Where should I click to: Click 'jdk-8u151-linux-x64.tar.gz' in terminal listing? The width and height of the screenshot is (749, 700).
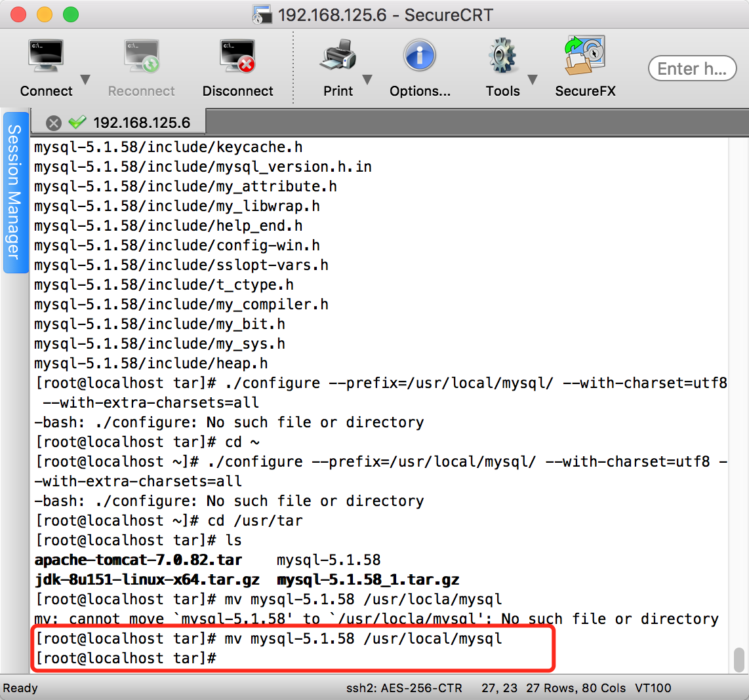tap(147, 579)
